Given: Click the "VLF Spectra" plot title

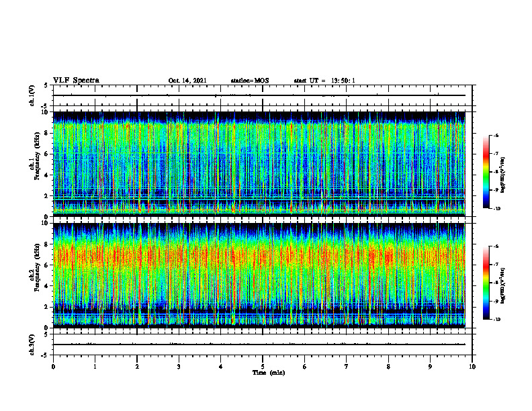Looking at the screenshot, I should (77, 80).
